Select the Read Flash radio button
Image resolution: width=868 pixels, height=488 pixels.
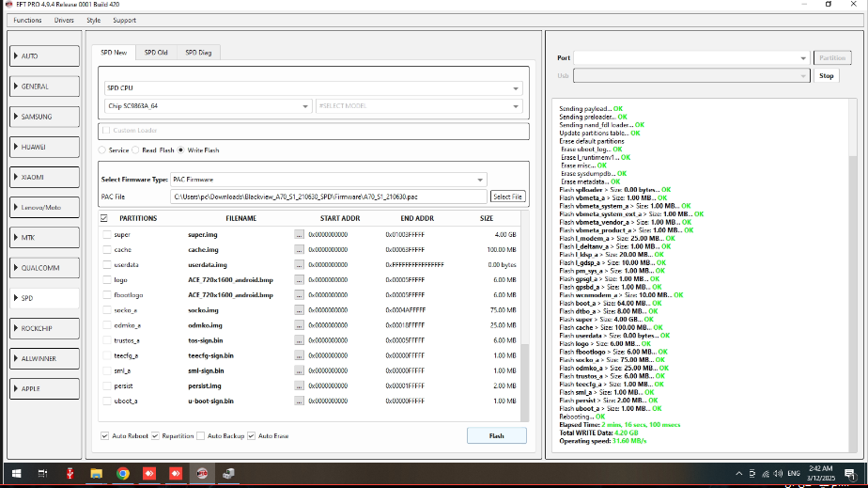[135, 150]
